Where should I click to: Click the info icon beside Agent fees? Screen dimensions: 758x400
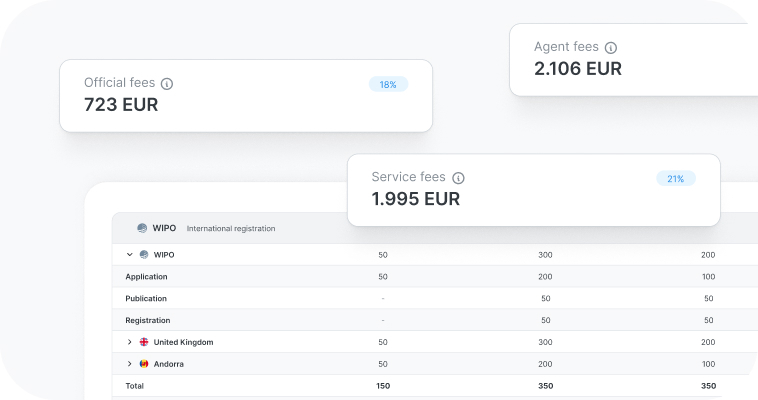pos(611,47)
